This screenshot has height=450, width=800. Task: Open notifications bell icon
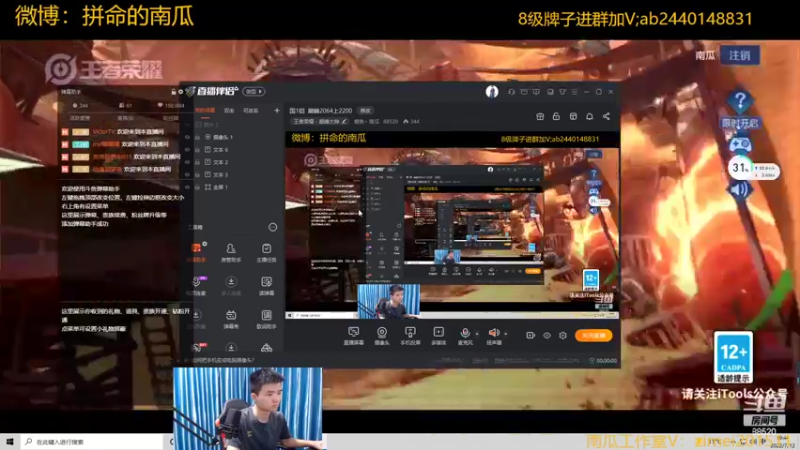point(589,116)
